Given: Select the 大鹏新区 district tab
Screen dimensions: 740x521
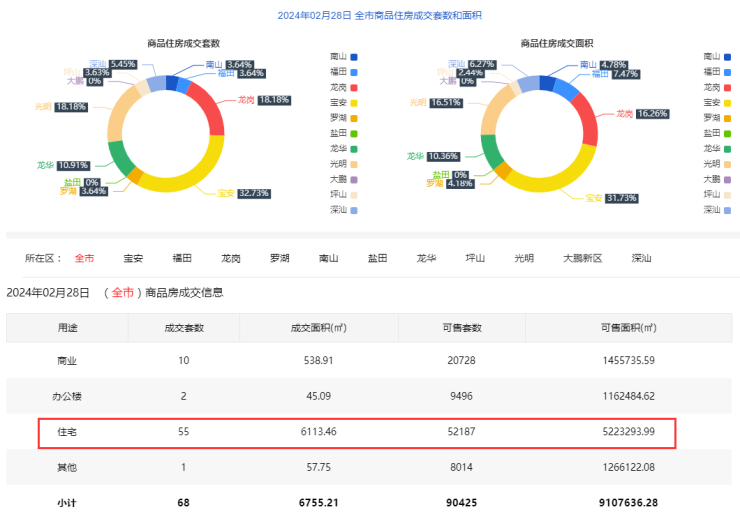Looking at the screenshot, I should click(x=583, y=258).
